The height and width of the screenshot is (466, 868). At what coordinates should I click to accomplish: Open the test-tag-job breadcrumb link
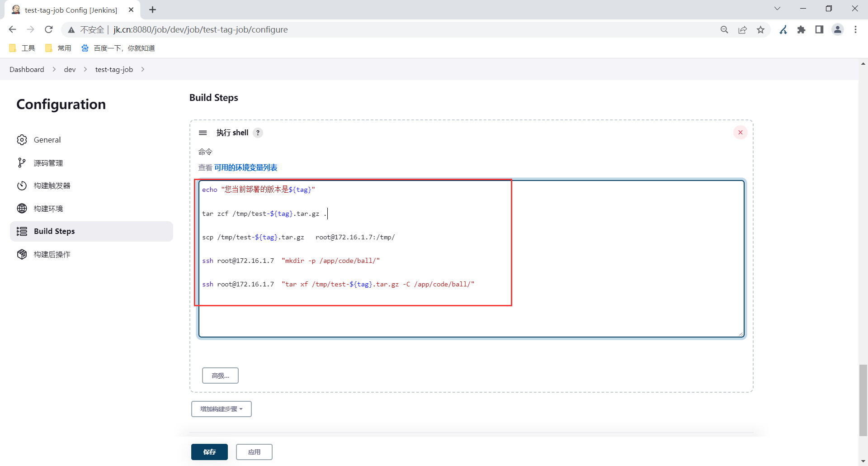(x=114, y=69)
